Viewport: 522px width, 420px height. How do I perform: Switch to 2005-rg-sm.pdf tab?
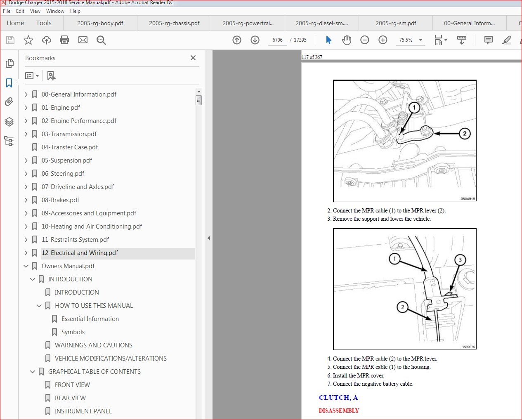tap(396, 23)
